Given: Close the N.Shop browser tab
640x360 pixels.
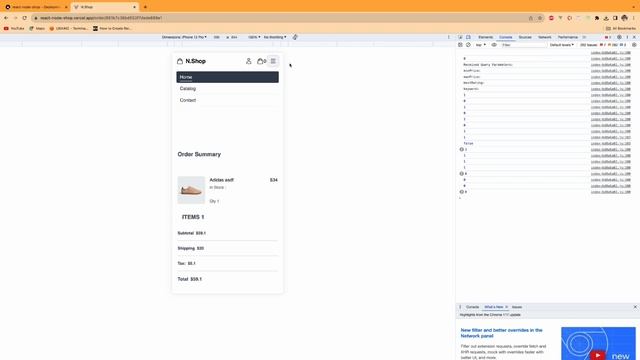Looking at the screenshot, I should click(x=135, y=7).
